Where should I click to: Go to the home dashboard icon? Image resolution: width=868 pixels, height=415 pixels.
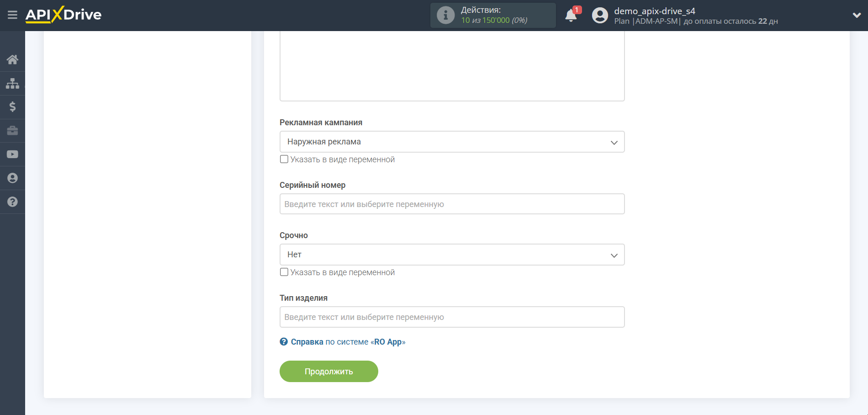12,59
